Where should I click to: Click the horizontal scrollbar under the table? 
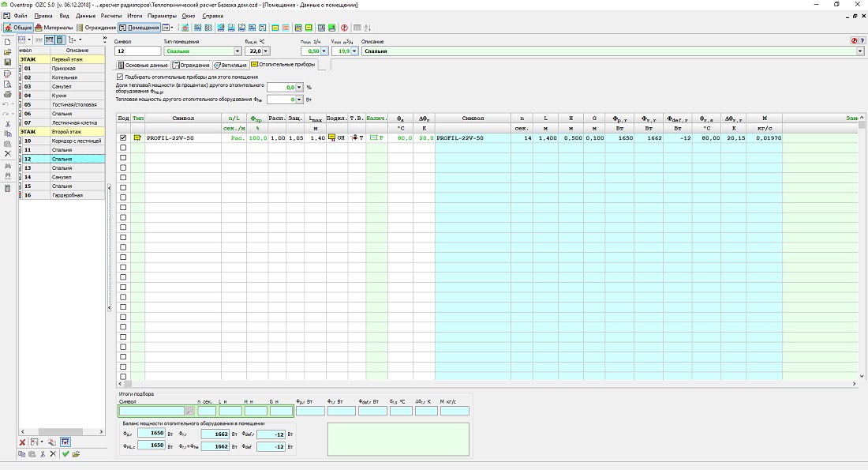473,384
